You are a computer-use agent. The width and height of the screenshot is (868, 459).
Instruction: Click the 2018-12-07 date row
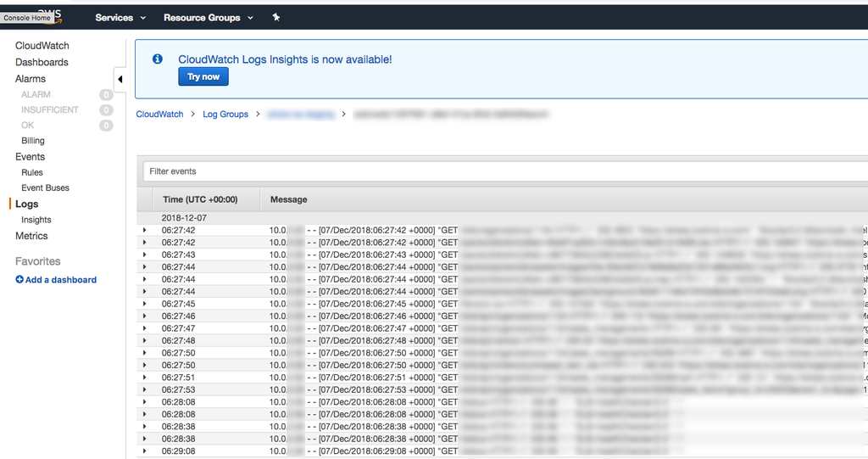[502, 218]
